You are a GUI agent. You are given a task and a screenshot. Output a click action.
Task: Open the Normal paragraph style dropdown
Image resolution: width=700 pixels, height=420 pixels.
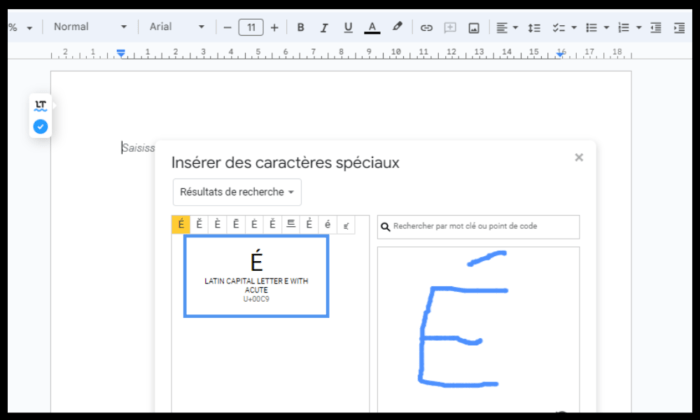(90, 27)
